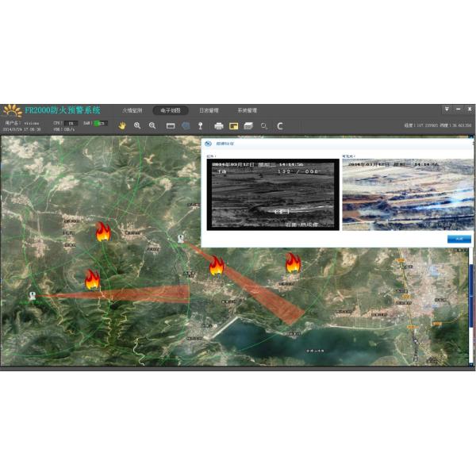This screenshot has width=476, height=476.
Task: Click the refresh arrow icon
Action: click(x=280, y=125)
